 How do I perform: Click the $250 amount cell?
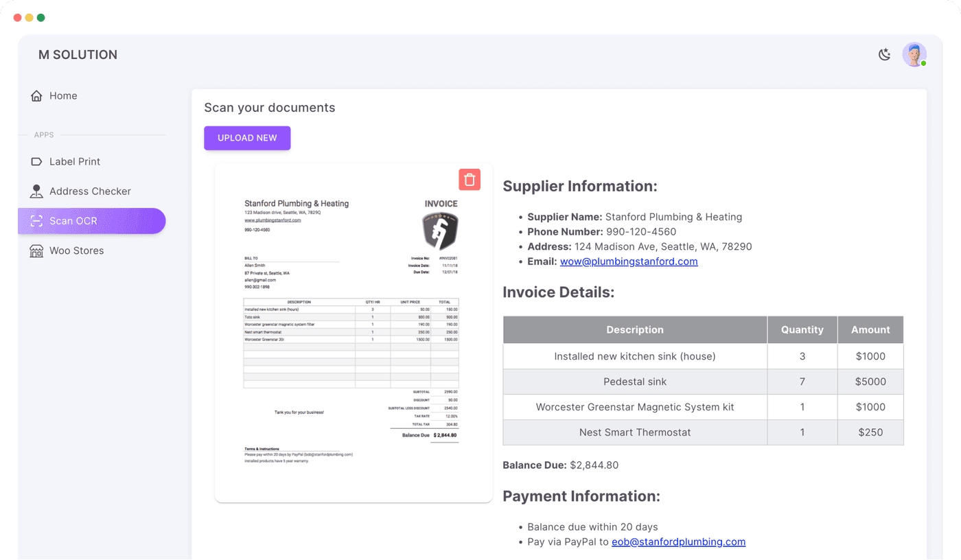(870, 433)
